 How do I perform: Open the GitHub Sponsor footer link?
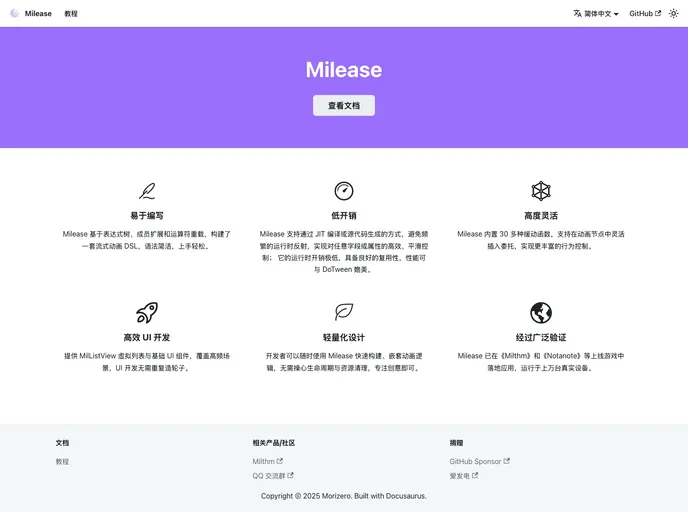click(x=479, y=461)
